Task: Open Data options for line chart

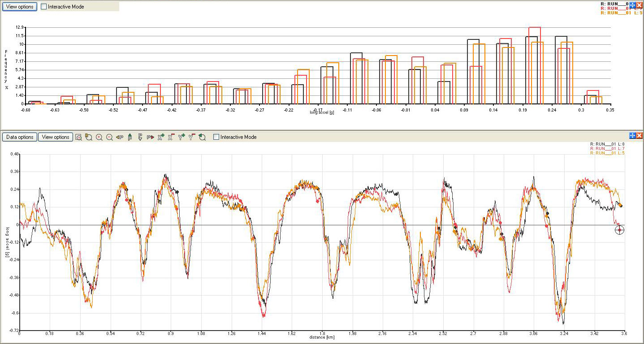Action: click(19, 137)
